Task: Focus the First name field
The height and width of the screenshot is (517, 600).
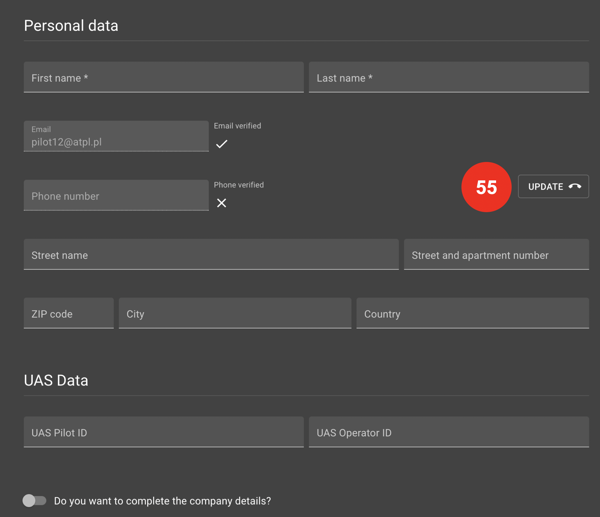Action: pos(163,78)
